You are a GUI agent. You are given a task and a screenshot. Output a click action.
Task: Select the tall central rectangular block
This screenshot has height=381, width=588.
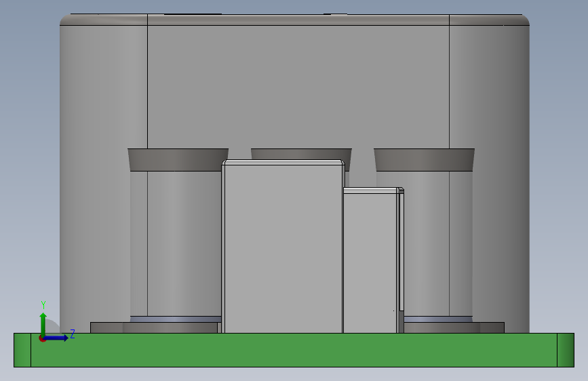(x=283, y=246)
